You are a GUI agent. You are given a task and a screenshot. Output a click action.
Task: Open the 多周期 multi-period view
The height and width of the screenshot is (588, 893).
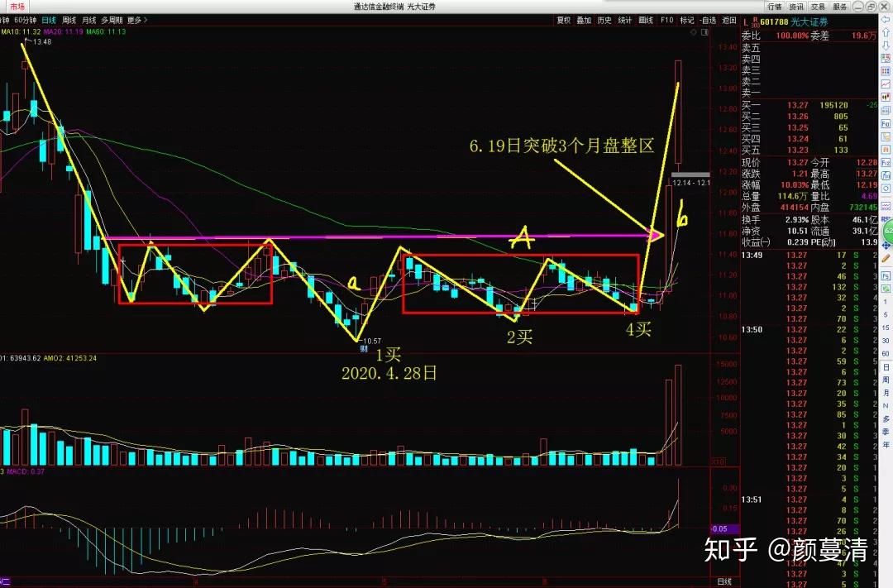pyautogui.click(x=112, y=21)
